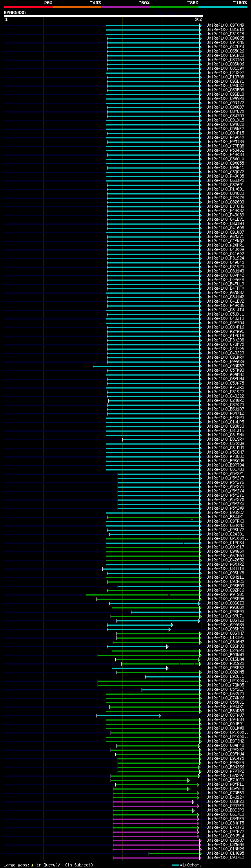The image size is (251, 868).
Task: Click the short green bar of UniRef100_Q1HG95
Action: 175,853
